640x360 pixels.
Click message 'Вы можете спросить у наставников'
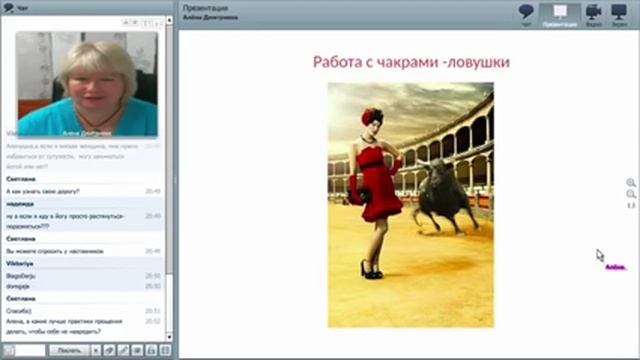click(x=55, y=251)
